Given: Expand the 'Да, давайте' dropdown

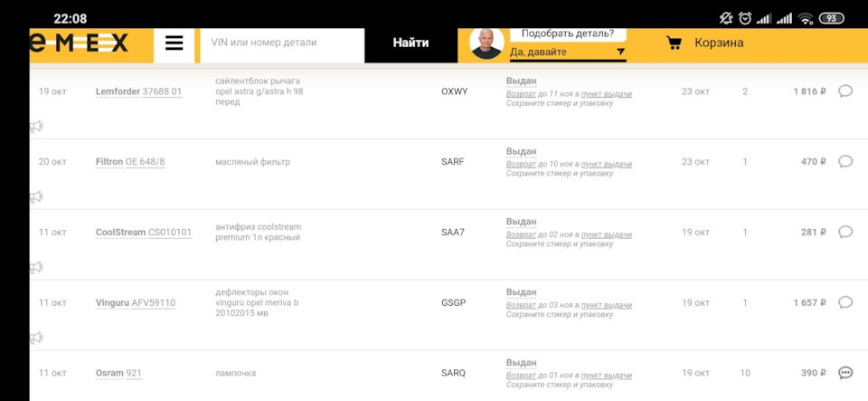Looking at the screenshot, I should pyautogui.click(x=568, y=53).
